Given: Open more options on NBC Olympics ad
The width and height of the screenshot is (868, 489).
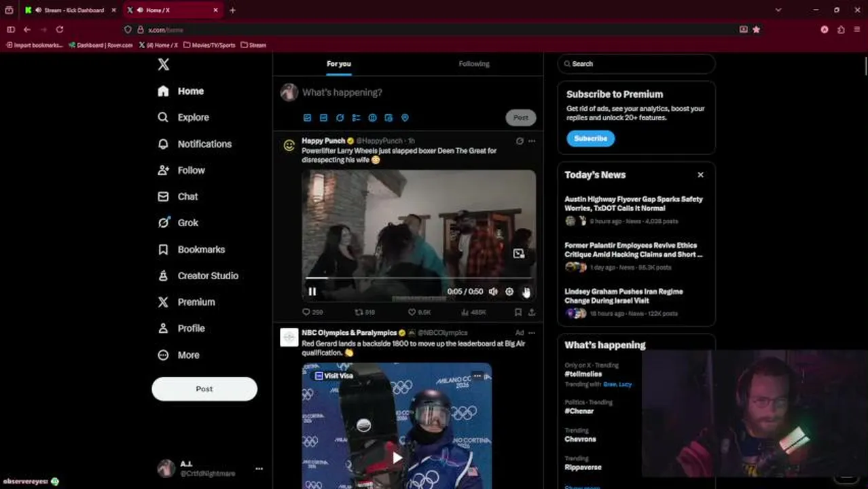Looking at the screenshot, I should click(532, 333).
